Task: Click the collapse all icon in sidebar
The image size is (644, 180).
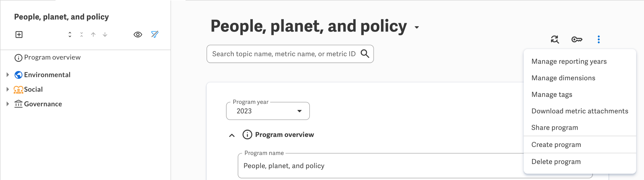Action: click(81, 35)
